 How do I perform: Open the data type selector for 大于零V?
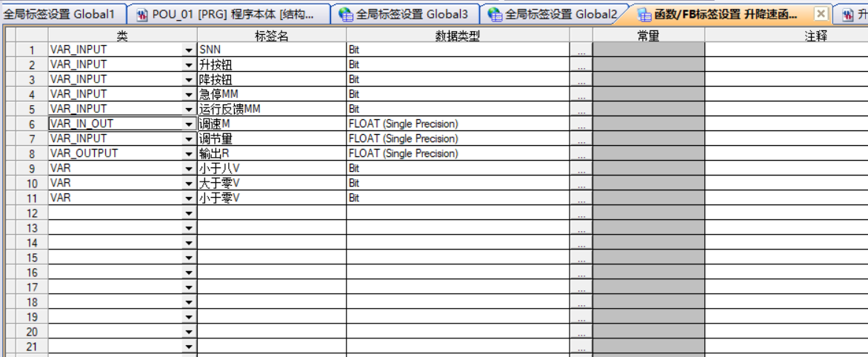[x=581, y=184]
